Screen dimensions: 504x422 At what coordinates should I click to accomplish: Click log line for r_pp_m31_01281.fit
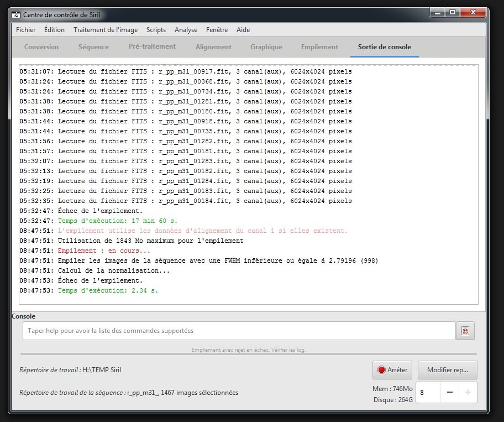pos(186,101)
